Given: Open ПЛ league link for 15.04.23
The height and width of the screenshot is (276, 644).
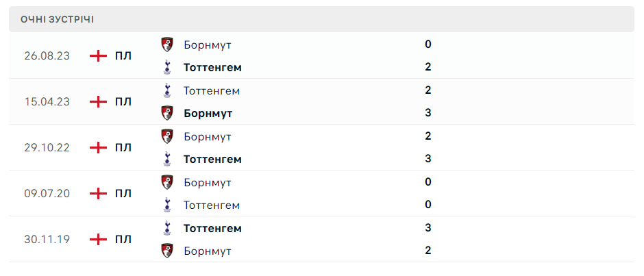Looking at the screenshot, I should coord(123,101).
